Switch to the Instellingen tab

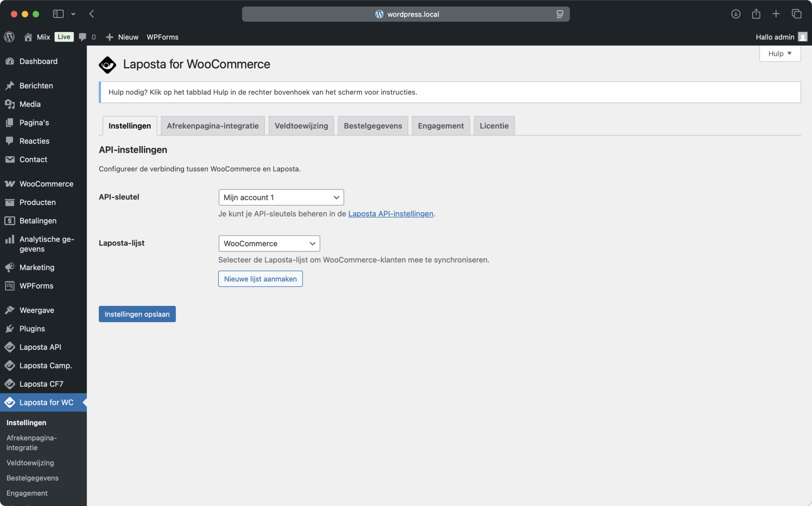coord(130,126)
